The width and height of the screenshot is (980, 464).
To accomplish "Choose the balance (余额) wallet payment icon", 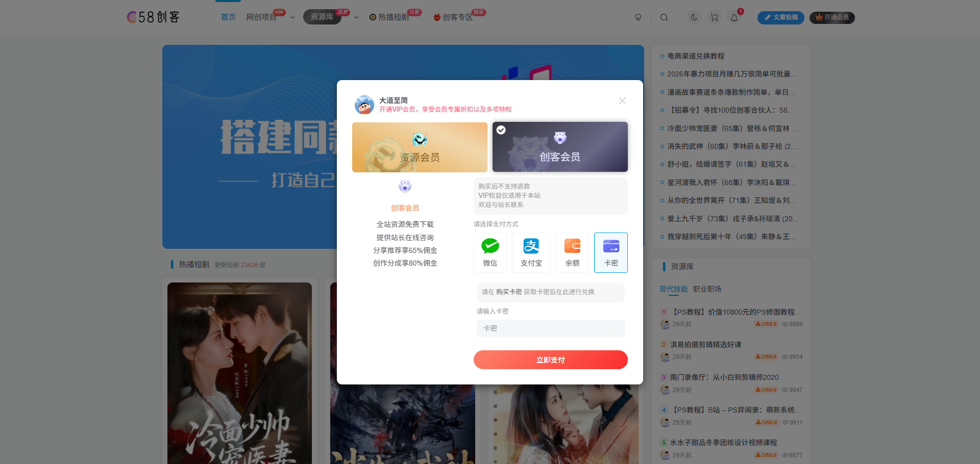I will click(x=572, y=246).
